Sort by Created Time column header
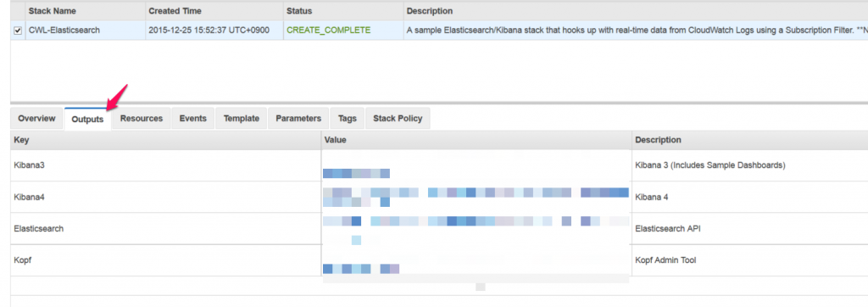868x307 pixels. tap(175, 11)
